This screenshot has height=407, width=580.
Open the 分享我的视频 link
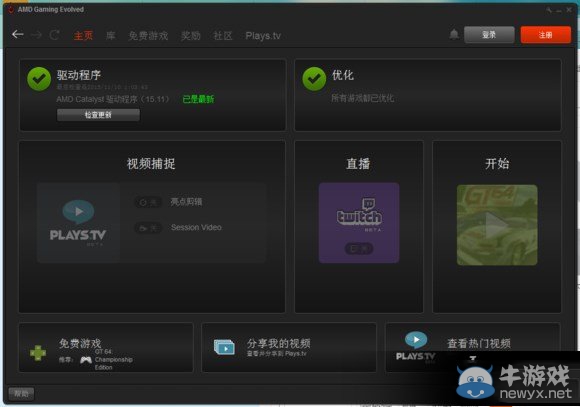tap(278, 343)
